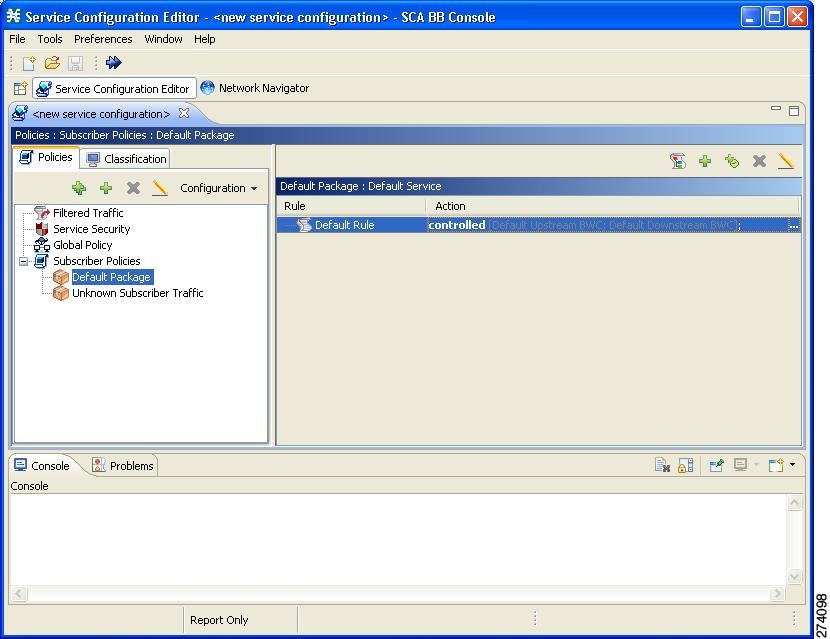
Task: Click the grey X delete icon in left pane
Action: coord(133,188)
